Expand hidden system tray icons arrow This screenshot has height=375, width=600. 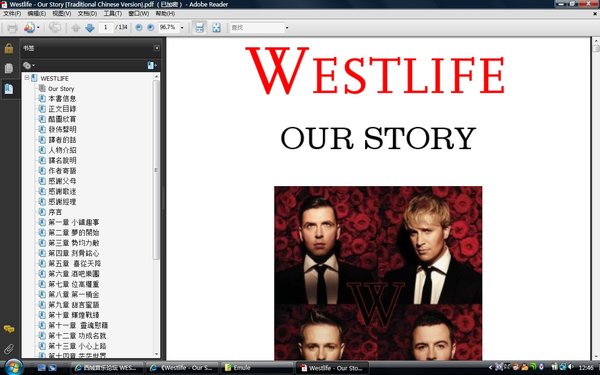(x=491, y=367)
